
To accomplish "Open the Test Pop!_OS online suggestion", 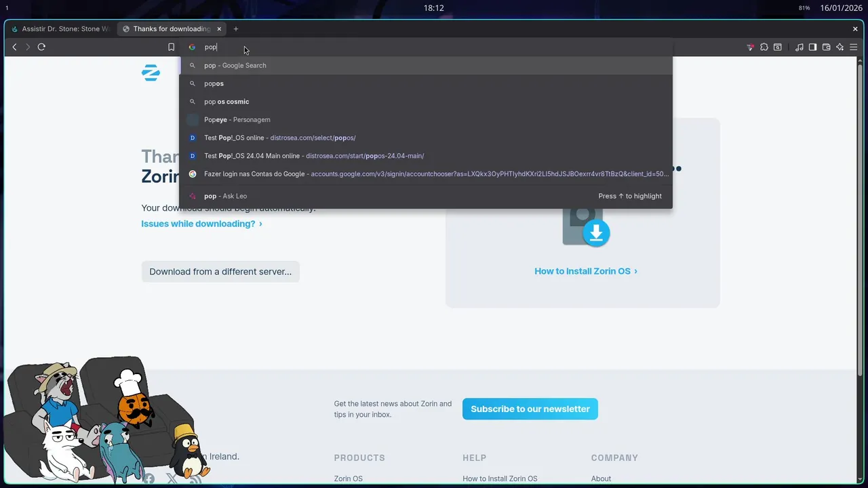I will tap(426, 138).
